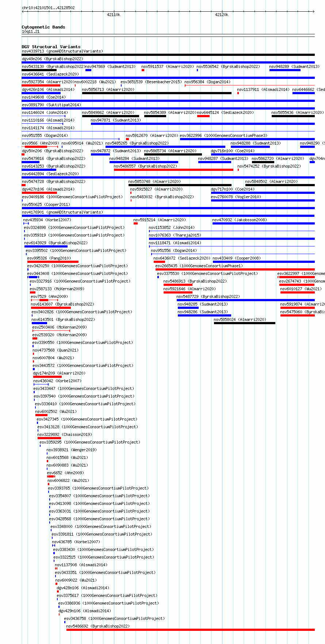Click nsv5848502 Almarri2020 label

(271, 181)
